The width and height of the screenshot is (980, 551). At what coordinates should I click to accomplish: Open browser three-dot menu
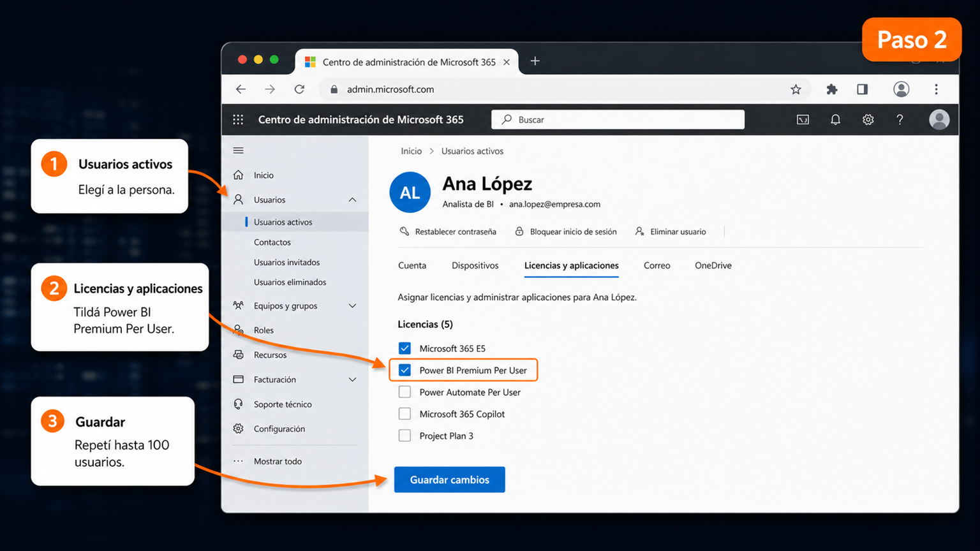pyautogui.click(x=936, y=89)
